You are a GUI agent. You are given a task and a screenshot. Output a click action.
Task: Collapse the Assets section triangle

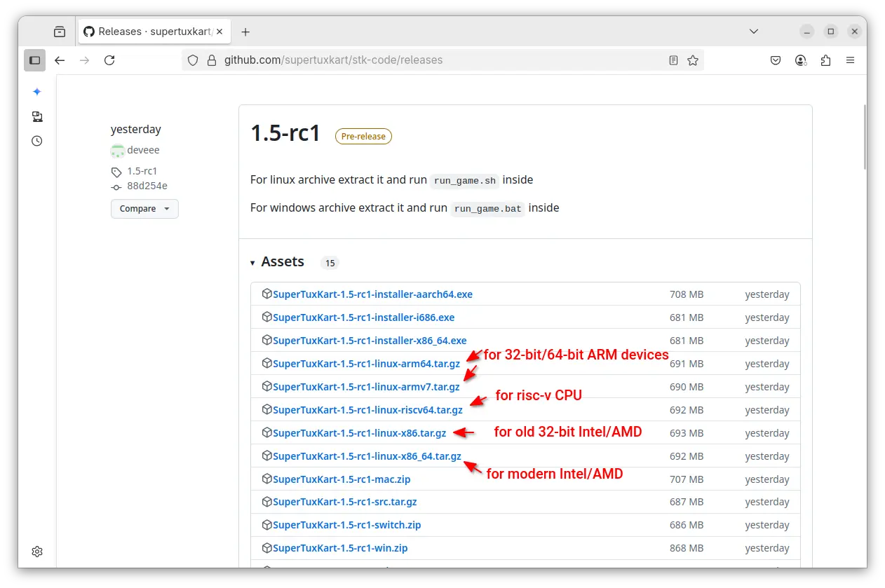click(252, 263)
